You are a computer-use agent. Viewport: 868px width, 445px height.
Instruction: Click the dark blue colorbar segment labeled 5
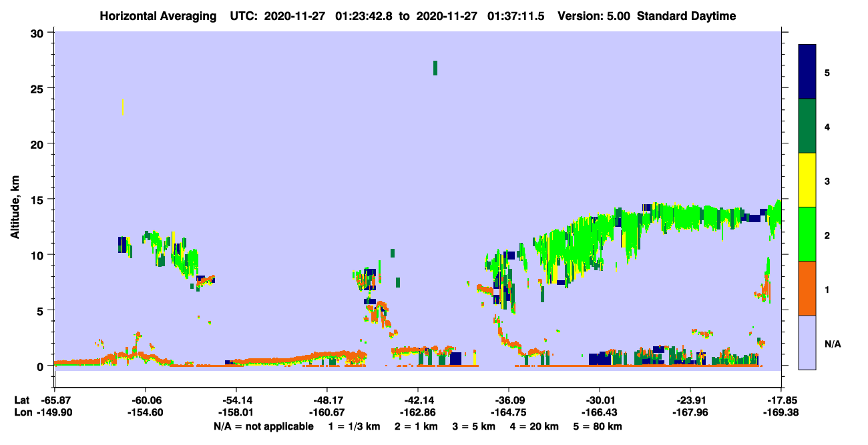[x=807, y=72]
